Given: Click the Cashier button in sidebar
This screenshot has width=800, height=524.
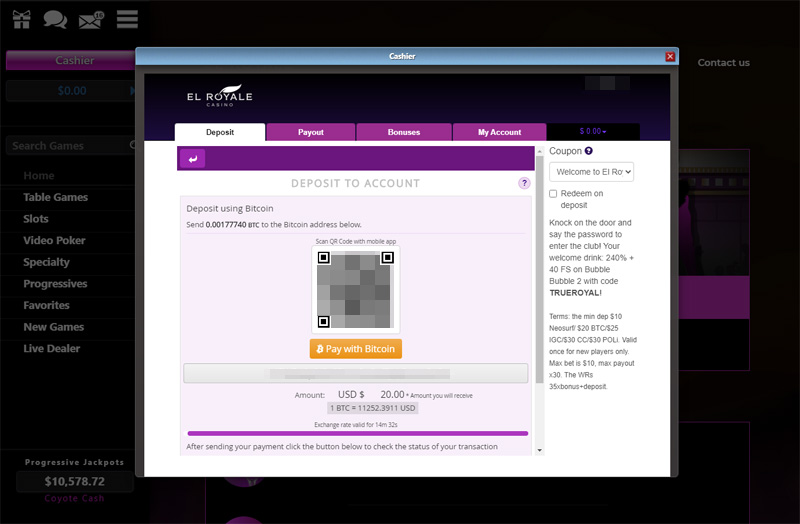Looking at the screenshot, I should [71, 60].
